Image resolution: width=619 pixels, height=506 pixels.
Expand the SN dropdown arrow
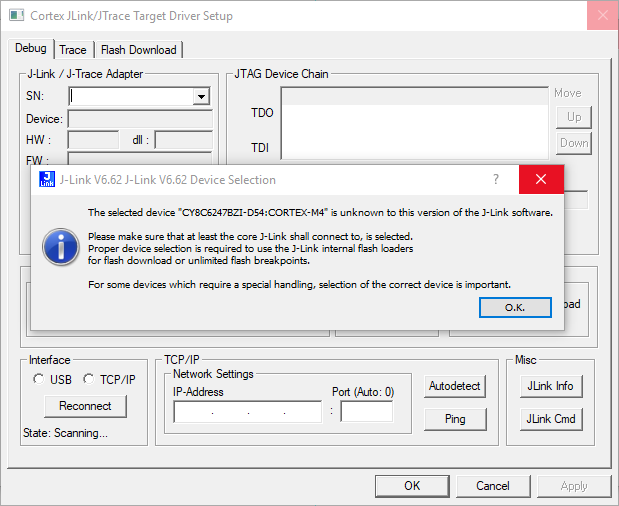[x=201, y=96]
